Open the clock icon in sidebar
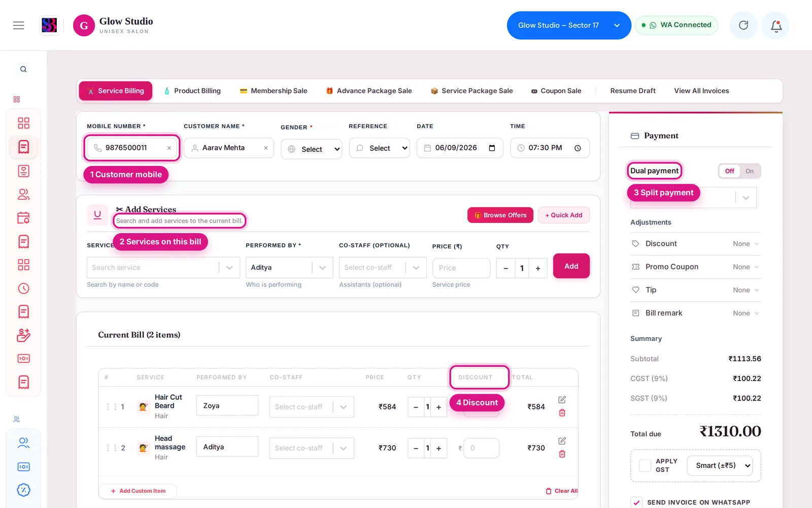The height and width of the screenshot is (508, 812). 23,289
